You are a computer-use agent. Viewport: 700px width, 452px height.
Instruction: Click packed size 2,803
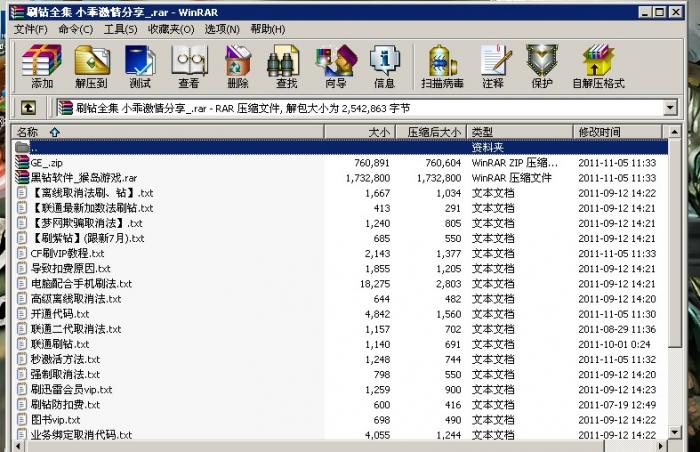[x=449, y=284]
